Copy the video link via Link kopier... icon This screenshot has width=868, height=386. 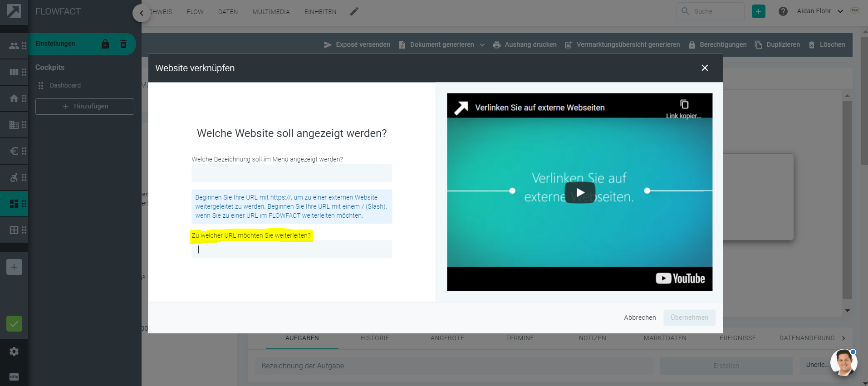684,109
